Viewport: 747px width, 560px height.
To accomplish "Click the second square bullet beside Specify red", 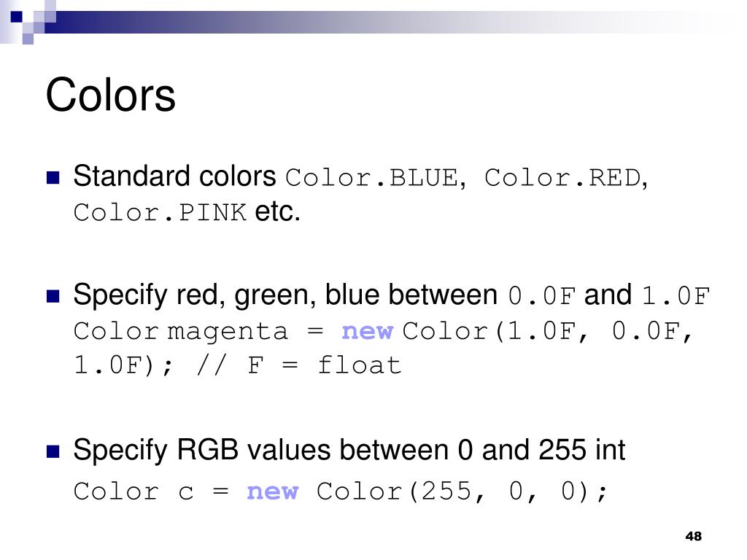I will tap(53, 296).
